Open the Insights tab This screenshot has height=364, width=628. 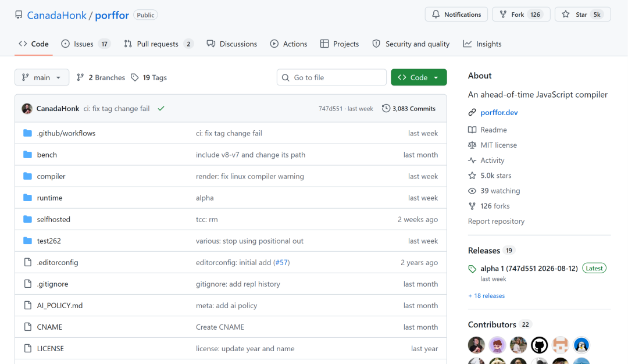click(x=482, y=44)
